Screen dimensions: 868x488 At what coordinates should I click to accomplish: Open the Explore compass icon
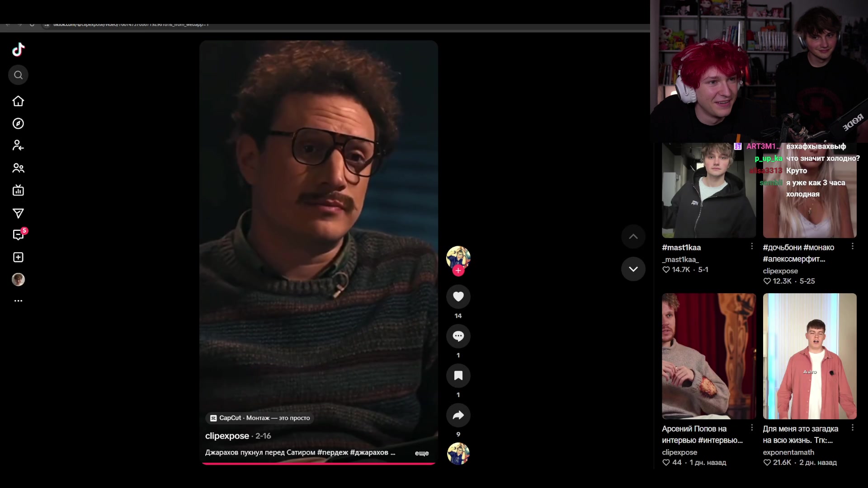coord(18,123)
